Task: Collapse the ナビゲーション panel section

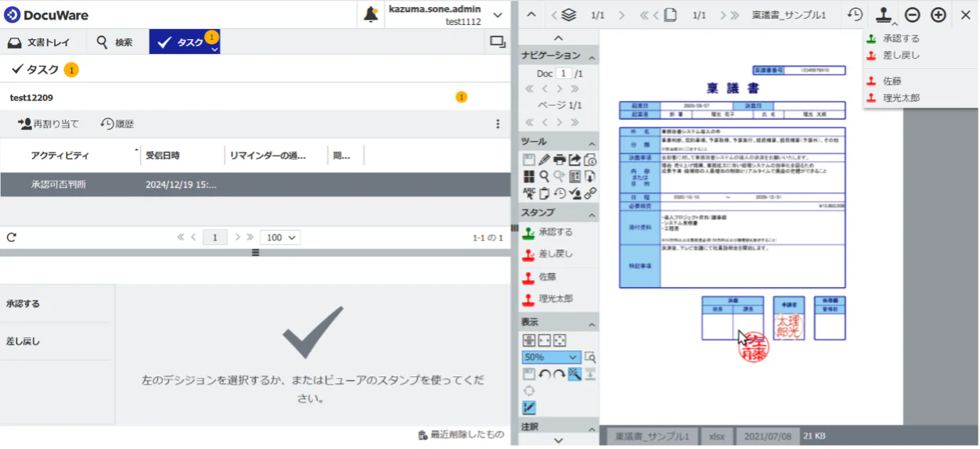Action: 590,56
